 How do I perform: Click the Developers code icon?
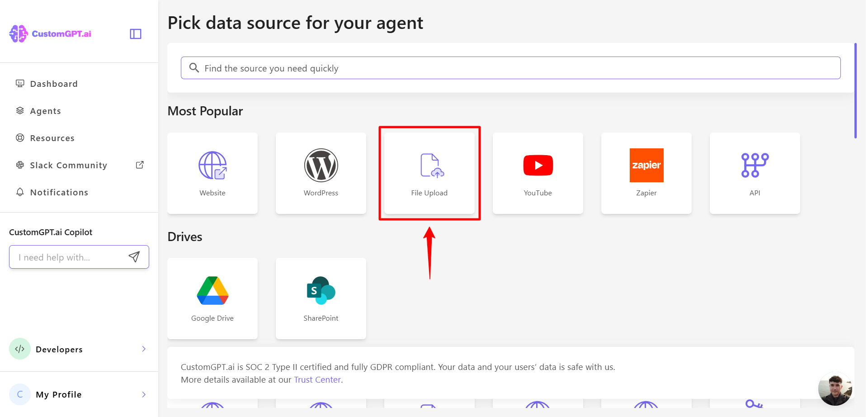(x=20, y=349)
